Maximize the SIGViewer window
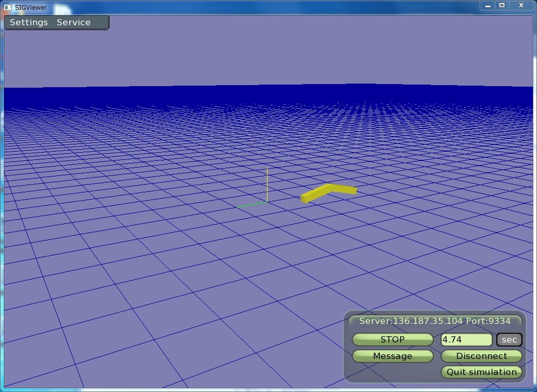This screenshot has height=392, width=537. point(501,5)
